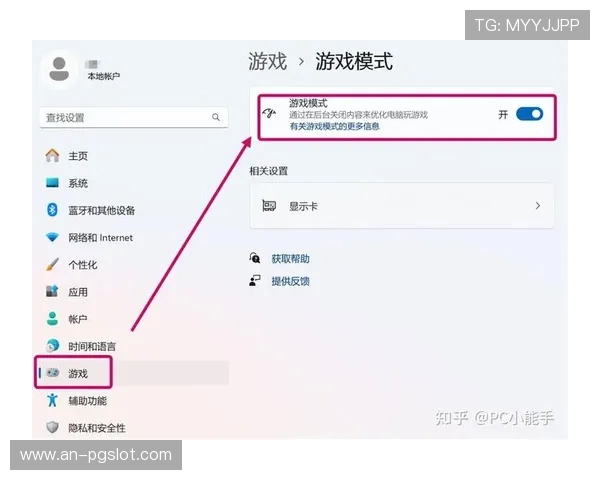Open the local account avatar

(59, 69)
